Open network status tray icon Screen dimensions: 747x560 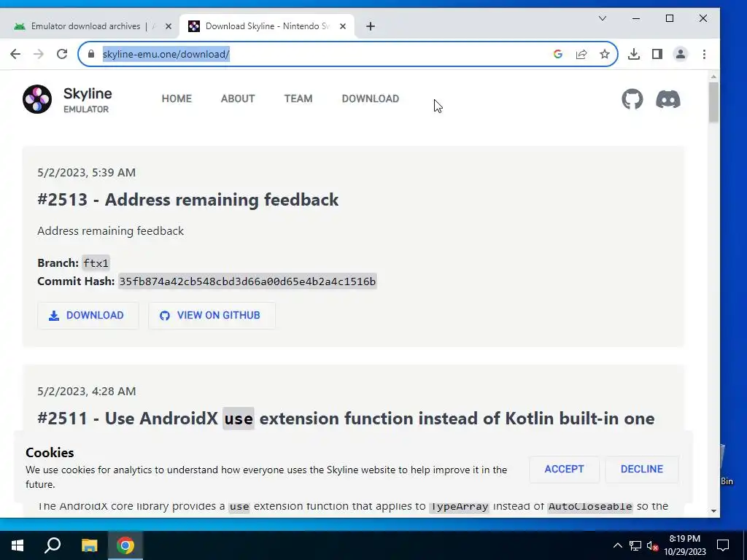(x=635, y=545)
